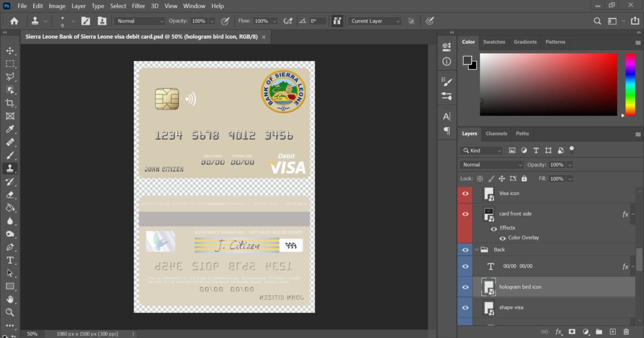Viewport: 644px width, 338px height.
Task: Click the Delete layer trash button
Action: click(x=627, y=331)
